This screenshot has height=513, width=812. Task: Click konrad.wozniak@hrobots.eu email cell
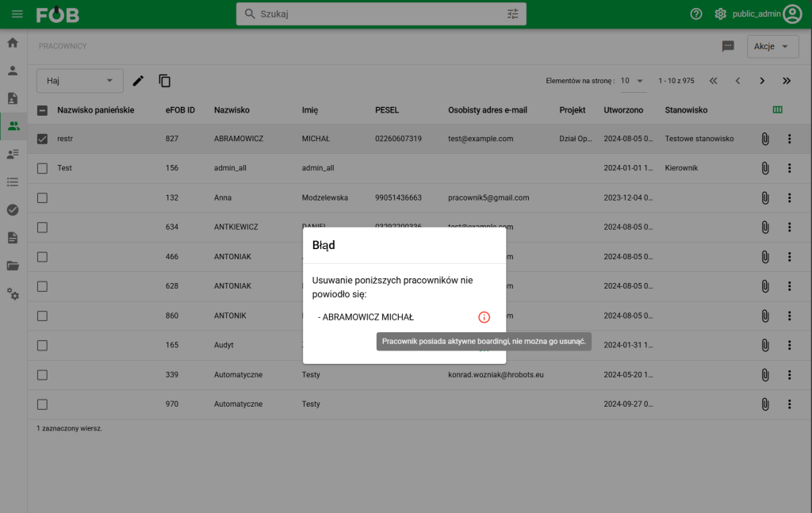[496, 374]
